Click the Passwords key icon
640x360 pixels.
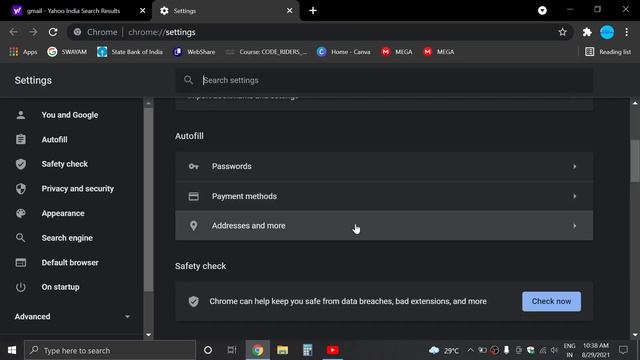pyautogui.click(x=193, y=166)
